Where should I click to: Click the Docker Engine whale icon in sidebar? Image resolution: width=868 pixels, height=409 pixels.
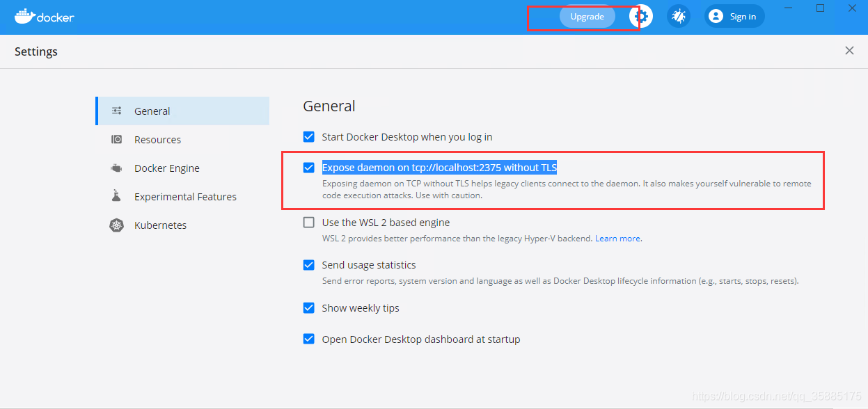117,168
